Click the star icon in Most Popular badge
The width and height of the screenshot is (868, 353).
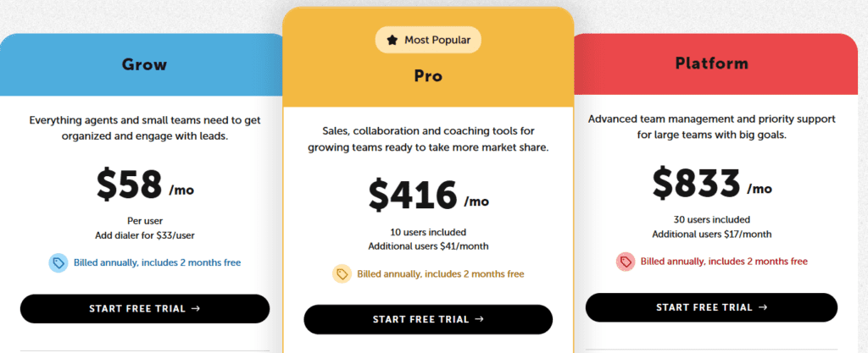[392, 40]
